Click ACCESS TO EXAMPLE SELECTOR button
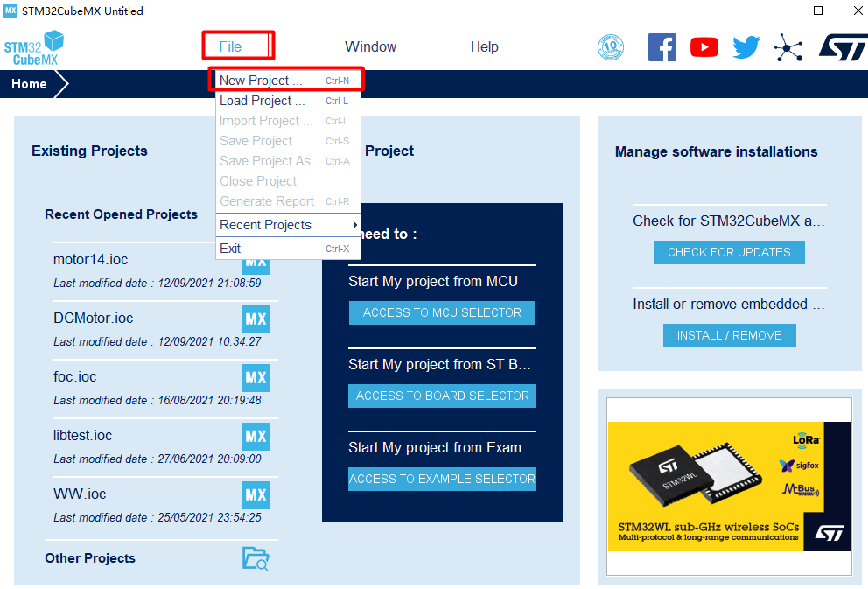 [x=442, y=479]
